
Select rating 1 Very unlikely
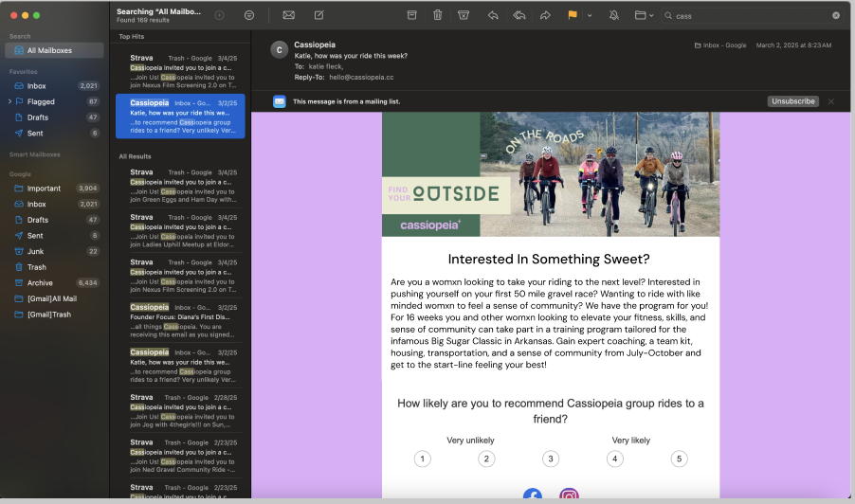[x=422, y=459]
